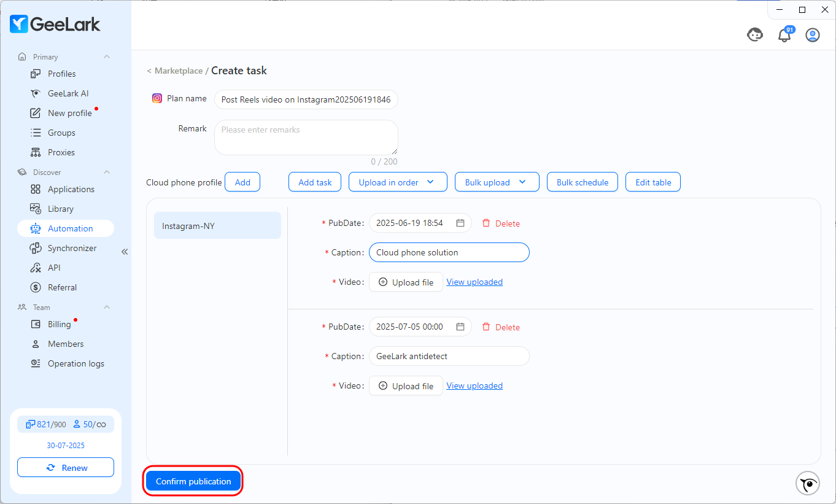Collapse the sidebar with double-chevron
Screen dimensions: 836x504
click(x=125, y=252)
